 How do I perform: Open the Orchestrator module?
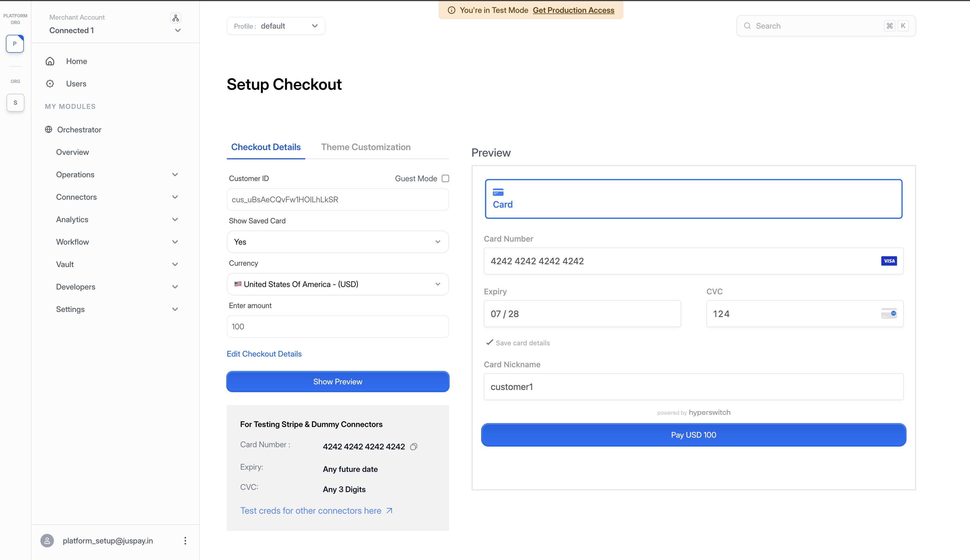pos(79,130)
